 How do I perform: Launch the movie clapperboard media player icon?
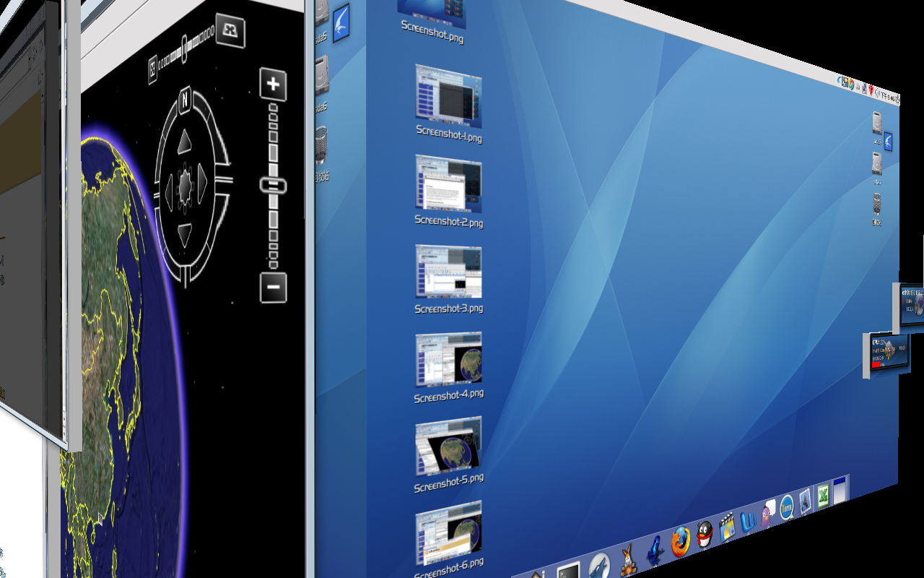pos(727,527)
